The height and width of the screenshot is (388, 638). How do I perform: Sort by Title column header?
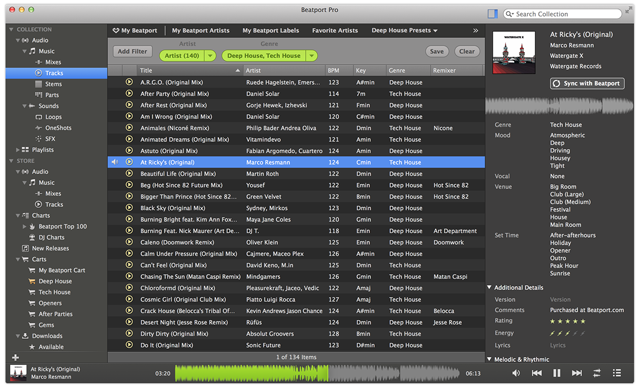(190, 70)
